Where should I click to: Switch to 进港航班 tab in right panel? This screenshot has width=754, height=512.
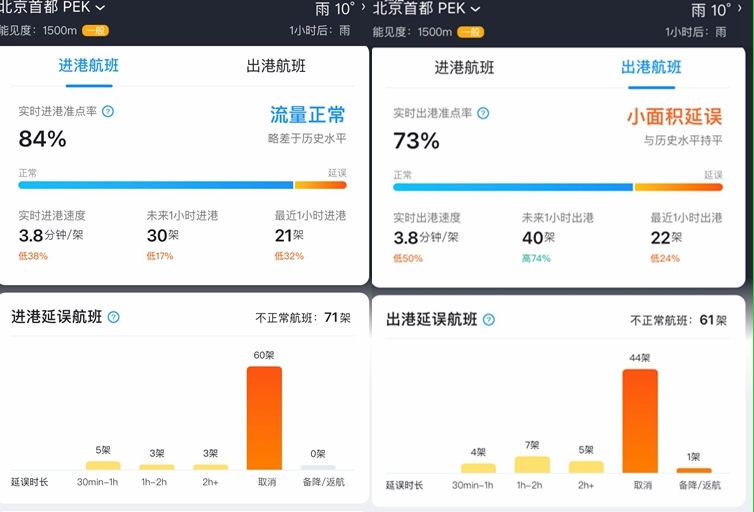coord(464,68)
